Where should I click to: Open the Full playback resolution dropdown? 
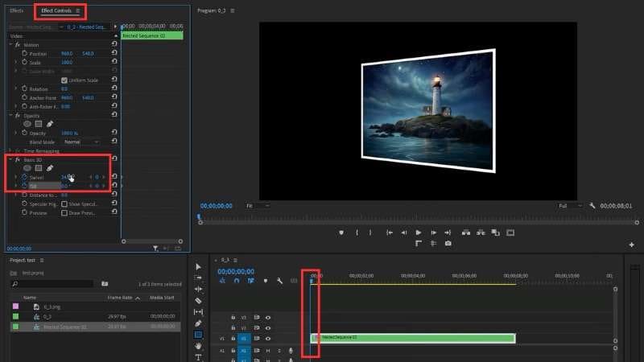pyautogui.click(x=570, y=206)
